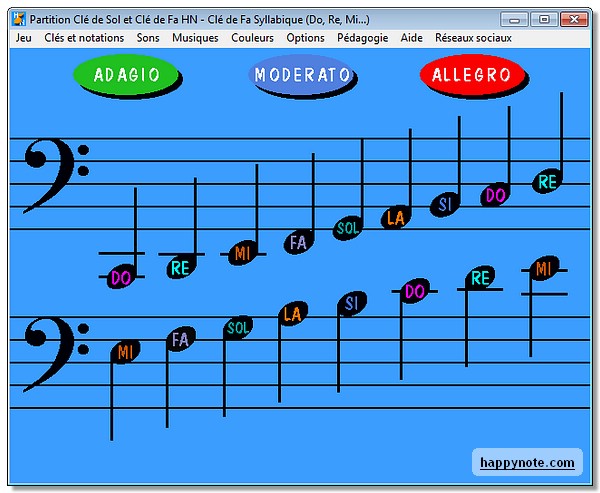Screen dimensions: 600x493
Task: Click the ALLEGRO red oval button
Action: click(472, 75)
